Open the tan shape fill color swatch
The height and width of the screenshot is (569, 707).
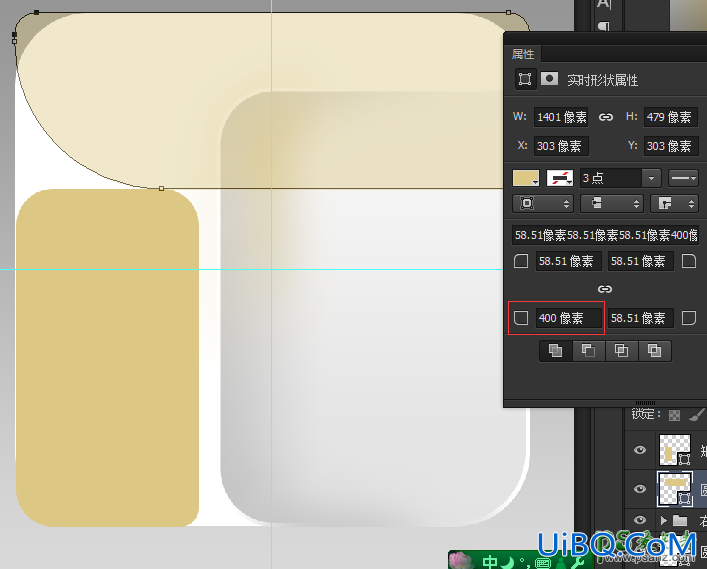[x=526, y=178]
